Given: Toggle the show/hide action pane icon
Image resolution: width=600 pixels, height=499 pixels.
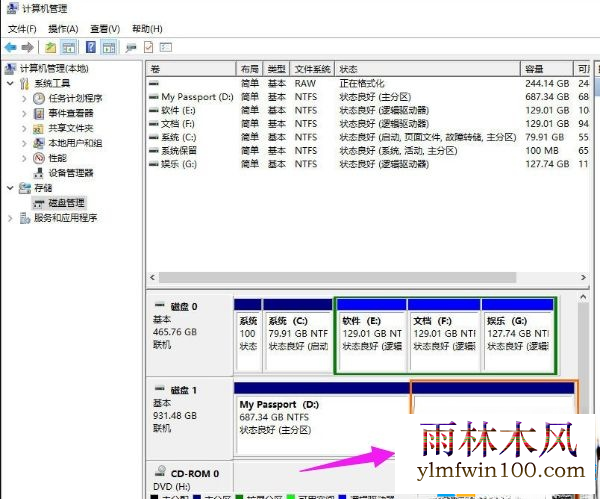Looking at the screenshot, I should point(109,47).
